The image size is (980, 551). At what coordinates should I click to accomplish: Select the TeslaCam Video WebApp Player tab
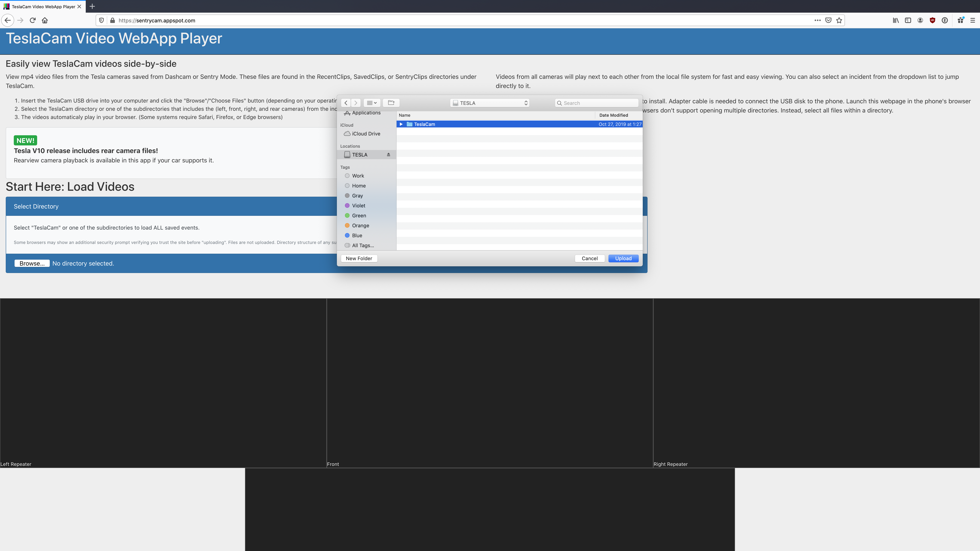[x=43, y=7]
